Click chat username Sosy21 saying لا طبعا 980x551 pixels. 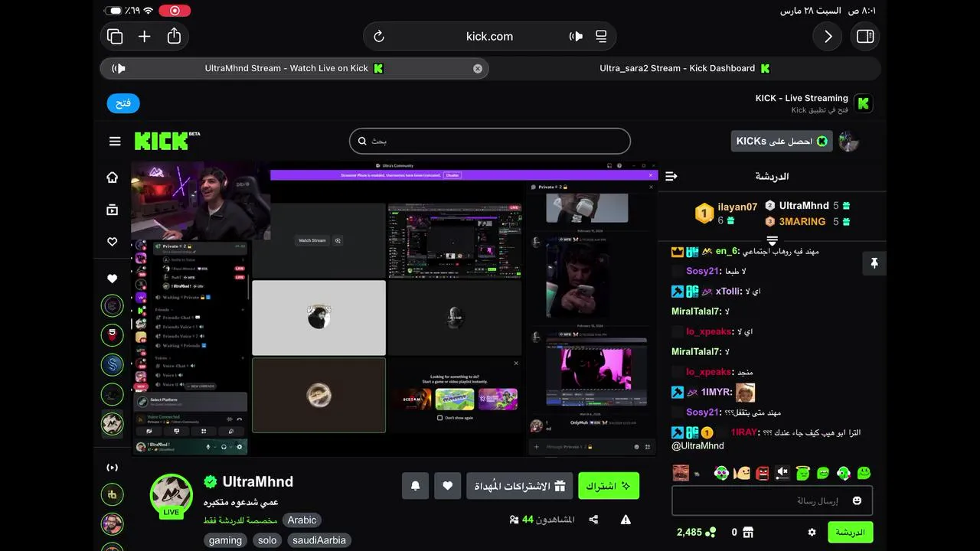coord(703,271)
